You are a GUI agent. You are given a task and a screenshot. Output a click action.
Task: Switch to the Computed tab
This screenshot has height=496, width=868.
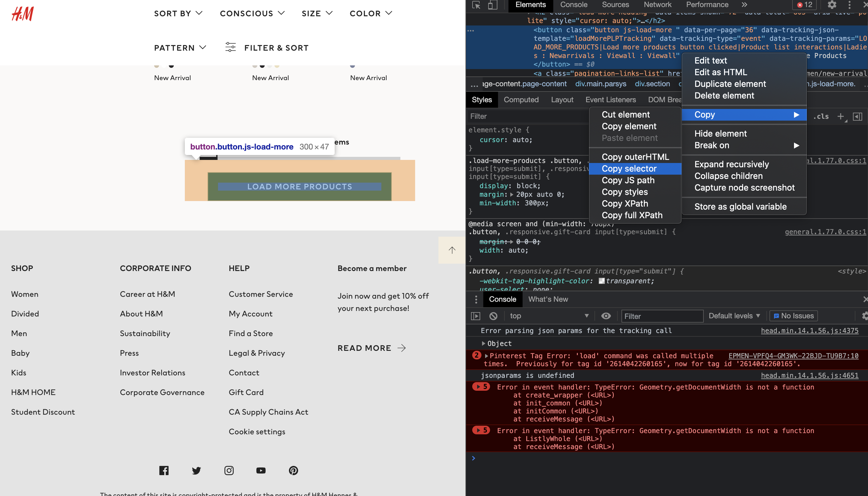pos(521,99)
